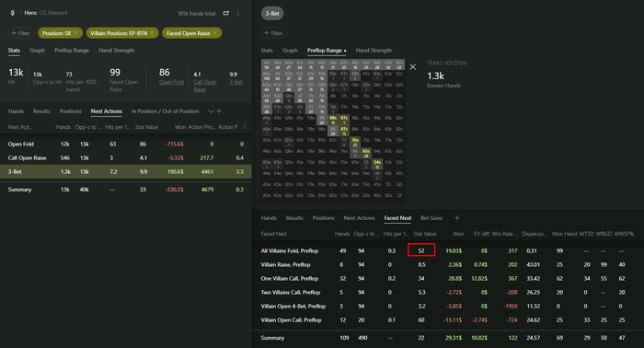Select the One Villain Call, Preflop row
This screenshot has height=348, width=644.
tap(448, 278)
